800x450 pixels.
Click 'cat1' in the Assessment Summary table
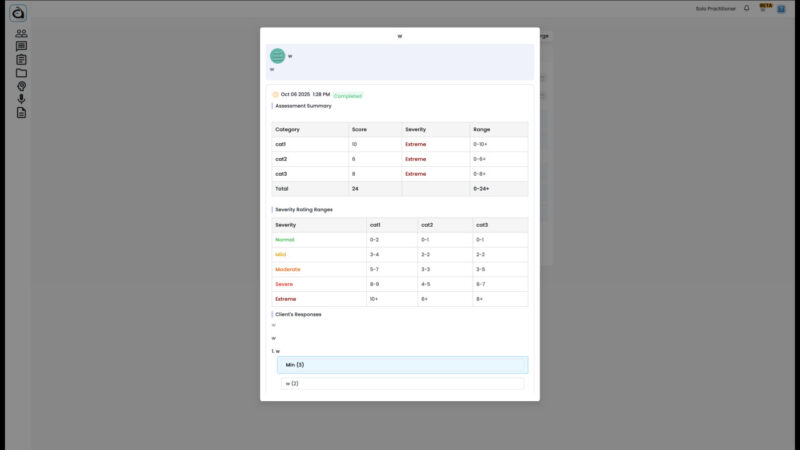[x=281, y=144]
